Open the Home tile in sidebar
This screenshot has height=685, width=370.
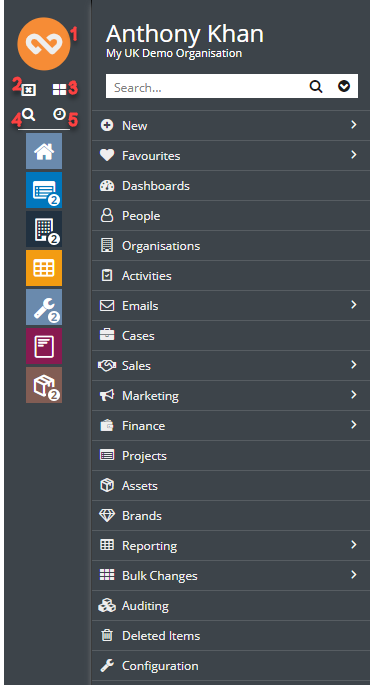click(x=44, y=151)
